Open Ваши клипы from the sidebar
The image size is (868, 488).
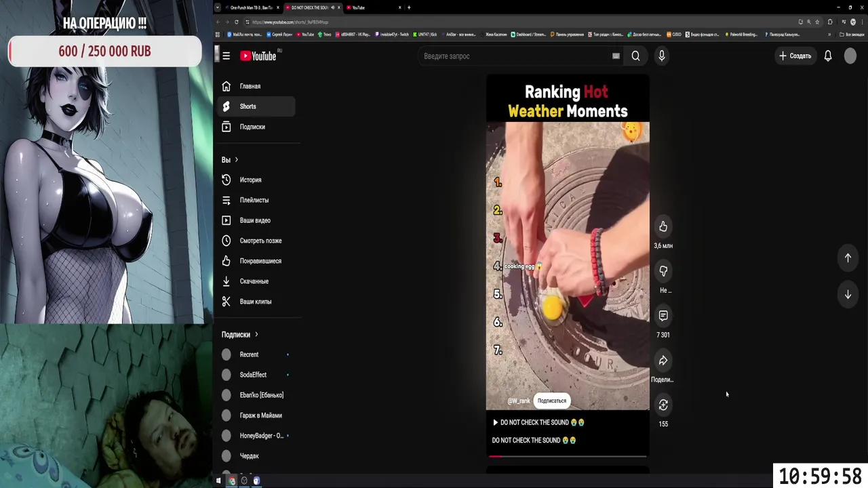[x=258, y=302]
